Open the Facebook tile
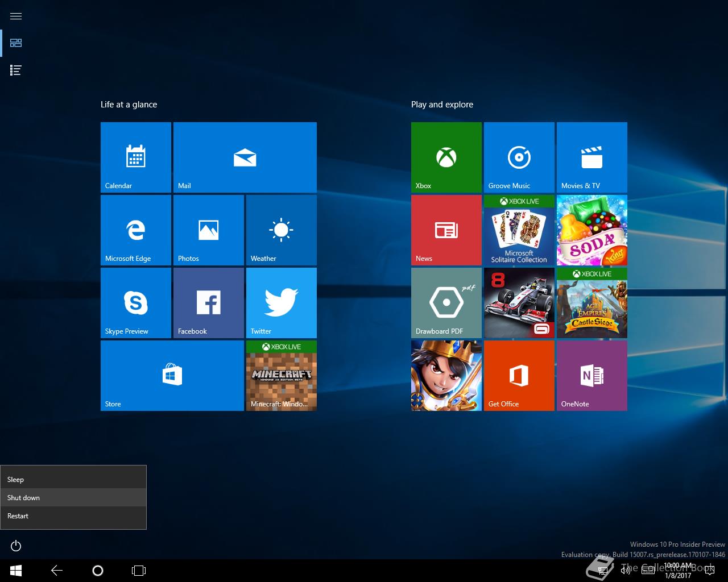This screenshot has width=728, height=582. click(x=209, y=303)
